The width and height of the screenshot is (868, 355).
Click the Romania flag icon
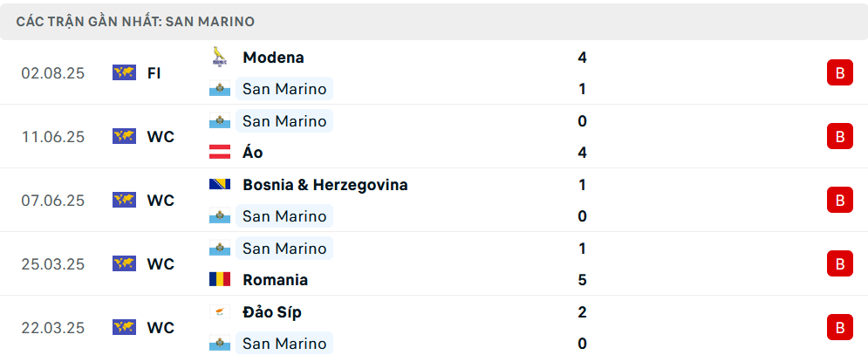point(219,280)
